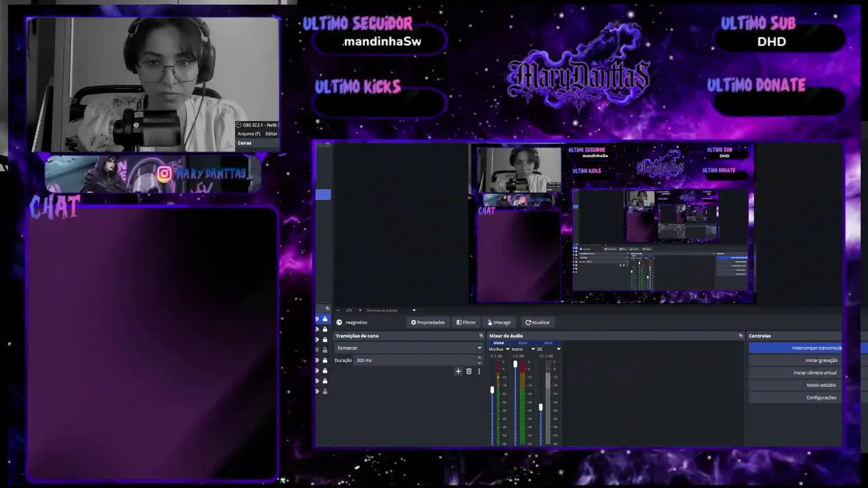Open Configurações in the Controles panel
868x488 pixels.
(x=795, y=398)
